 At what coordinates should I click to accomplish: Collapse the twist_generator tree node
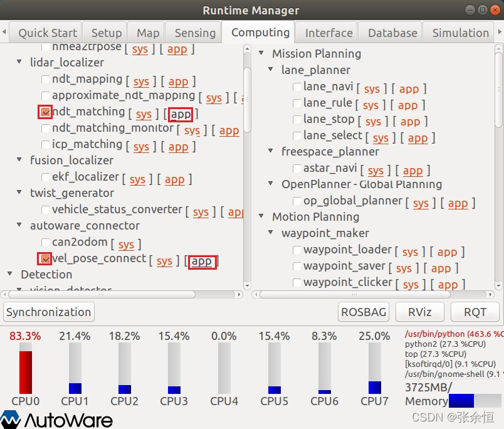pos(19,192)
